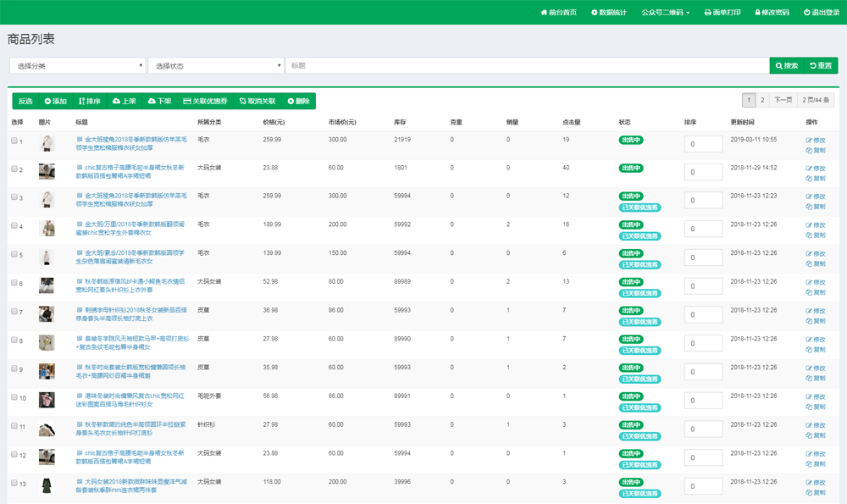Image resolution: width=847 pixels, height=504 pixels.
Task: Click the 更新时间 column header
Action: [742, 122]
